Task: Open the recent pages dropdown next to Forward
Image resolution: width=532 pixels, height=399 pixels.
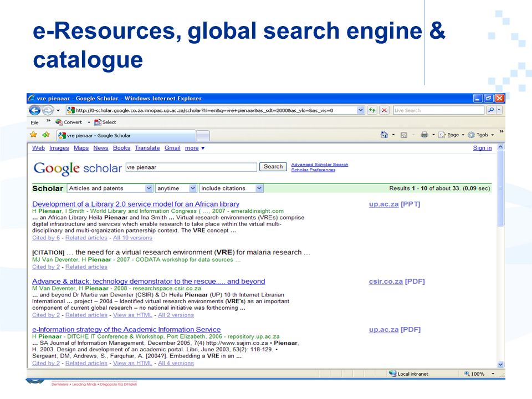Action: [58, 110]
